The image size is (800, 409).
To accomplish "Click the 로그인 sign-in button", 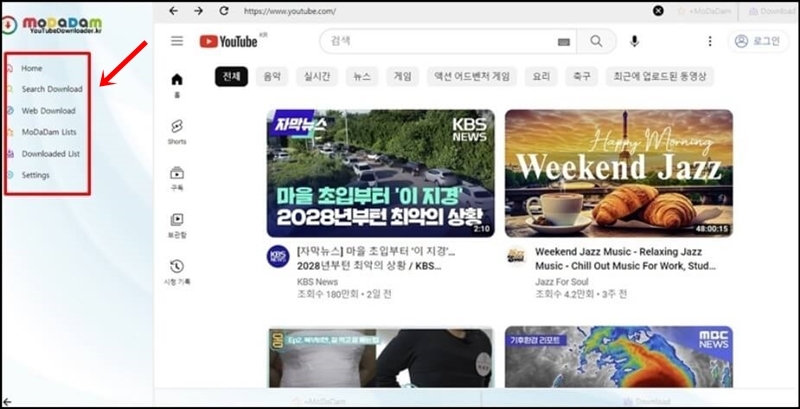I will click(x=758, y=41).
